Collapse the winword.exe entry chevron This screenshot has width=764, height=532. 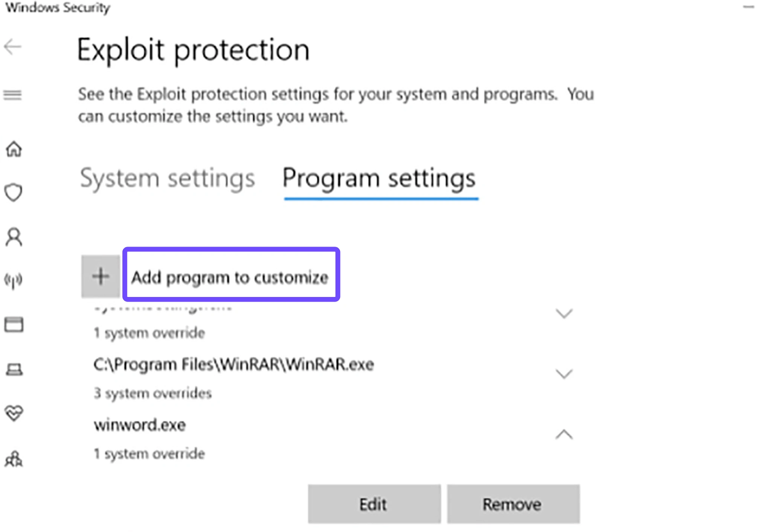[x=564, y=434]
